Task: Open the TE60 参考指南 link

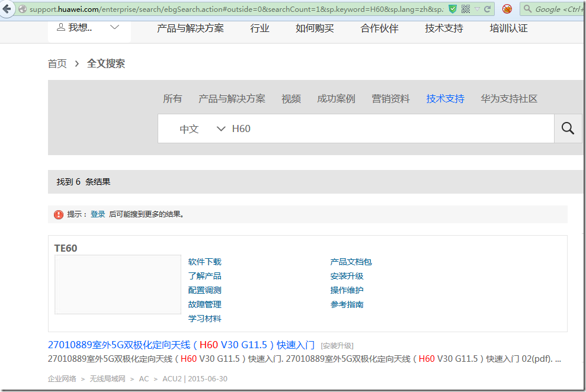Action: tap(347, 304)
